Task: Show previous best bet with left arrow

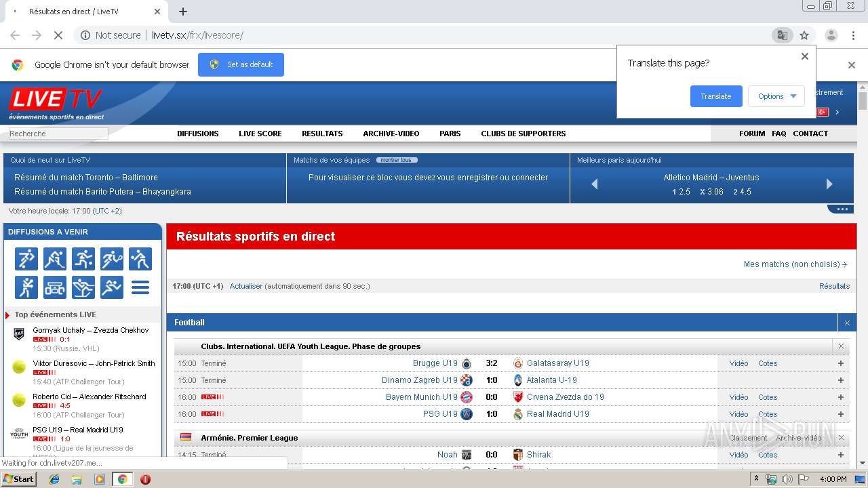Action: coord(595,184)
